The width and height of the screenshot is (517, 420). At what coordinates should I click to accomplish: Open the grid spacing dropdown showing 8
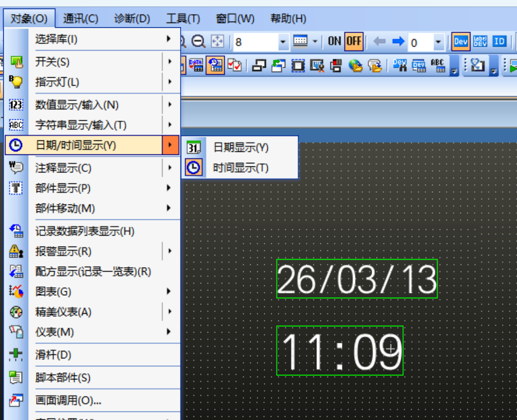pyautogui.click(x=283, y=42)
